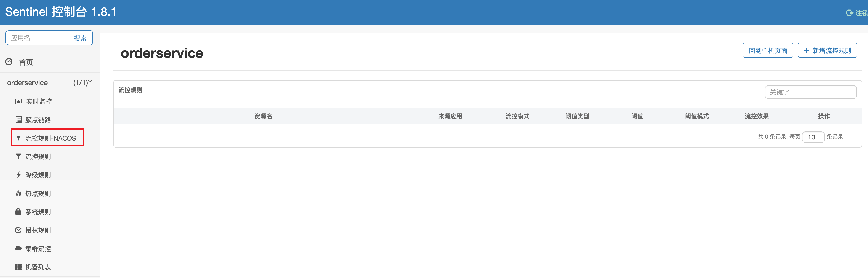Click the lightning bolt icon for 降级规则

coord(18,175)
